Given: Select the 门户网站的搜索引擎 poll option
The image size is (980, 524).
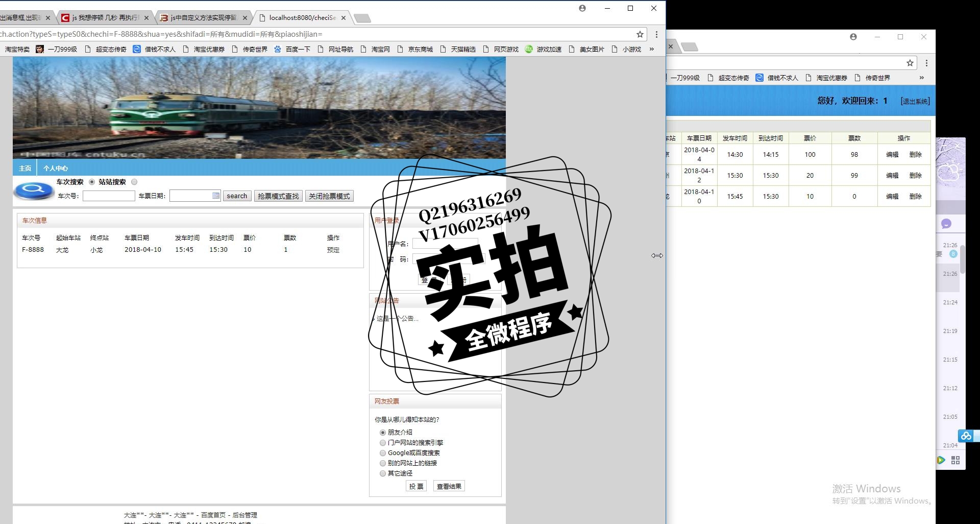Looking at the screenshot, I should 382,443.
